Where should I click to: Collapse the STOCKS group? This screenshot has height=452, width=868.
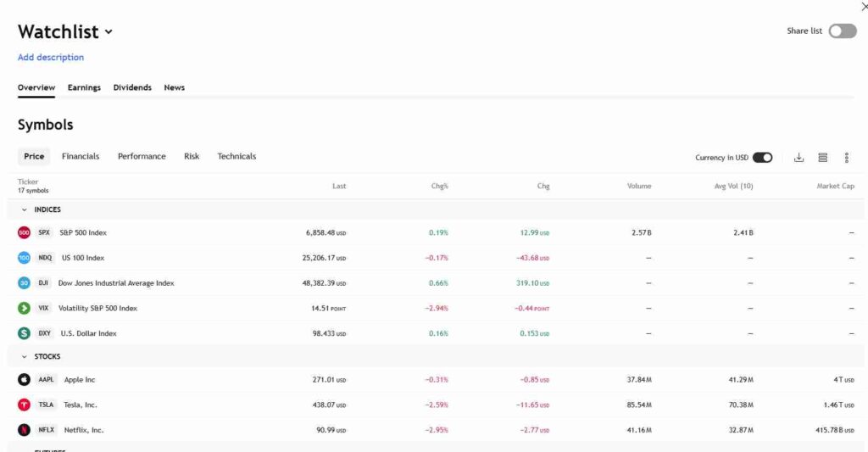(24, 357)
